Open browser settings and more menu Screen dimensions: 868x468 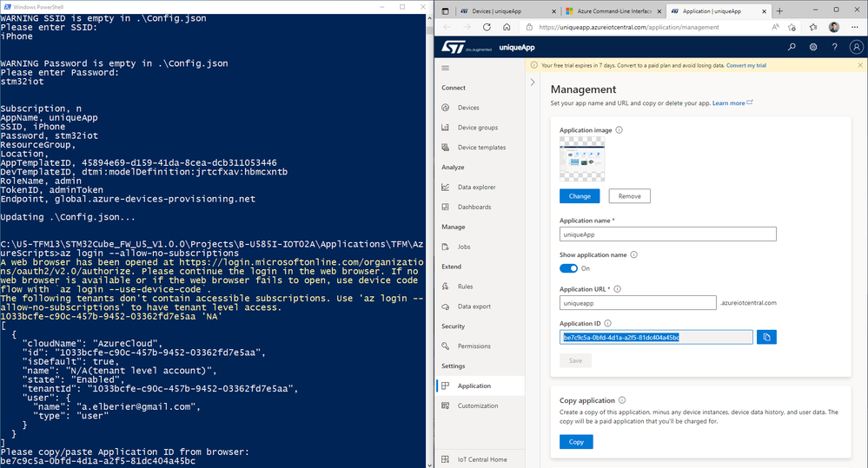[855, 27]
